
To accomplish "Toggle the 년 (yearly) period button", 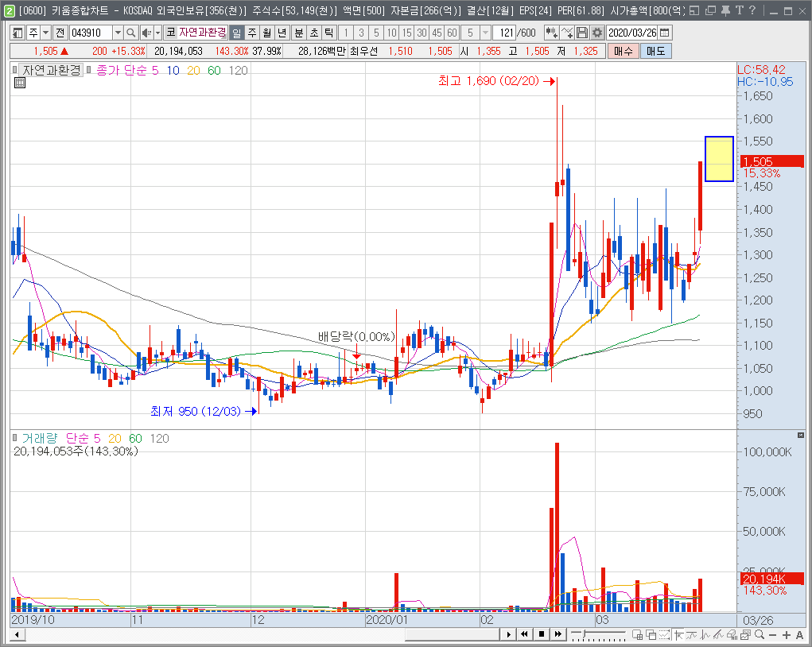I will click(x=282, y=33).
